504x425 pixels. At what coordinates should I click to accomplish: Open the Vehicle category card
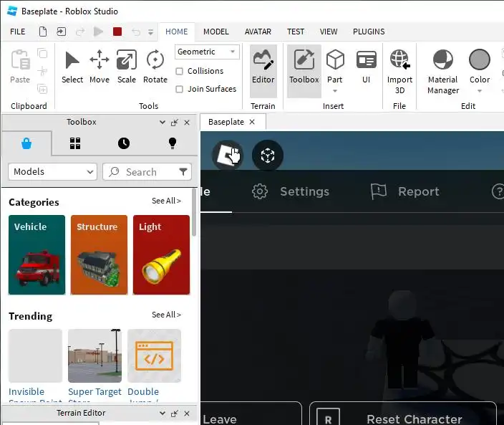click(37, 255)
